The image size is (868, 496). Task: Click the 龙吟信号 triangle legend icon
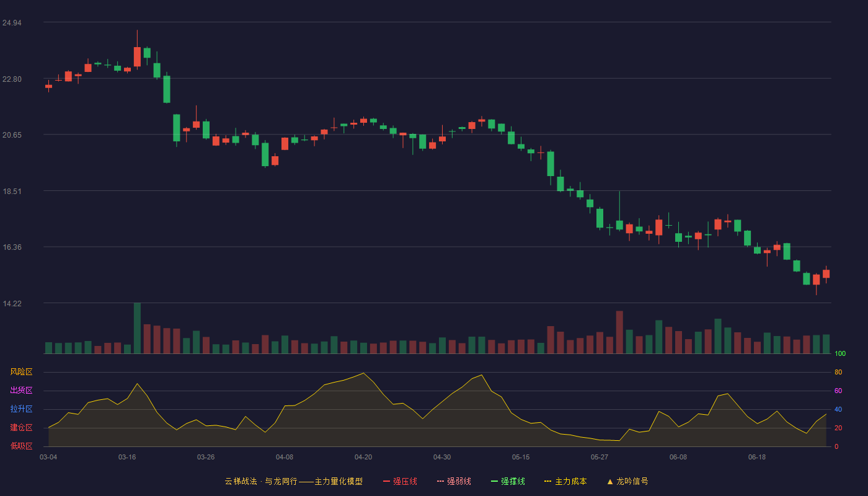click(x=610, y=481)
